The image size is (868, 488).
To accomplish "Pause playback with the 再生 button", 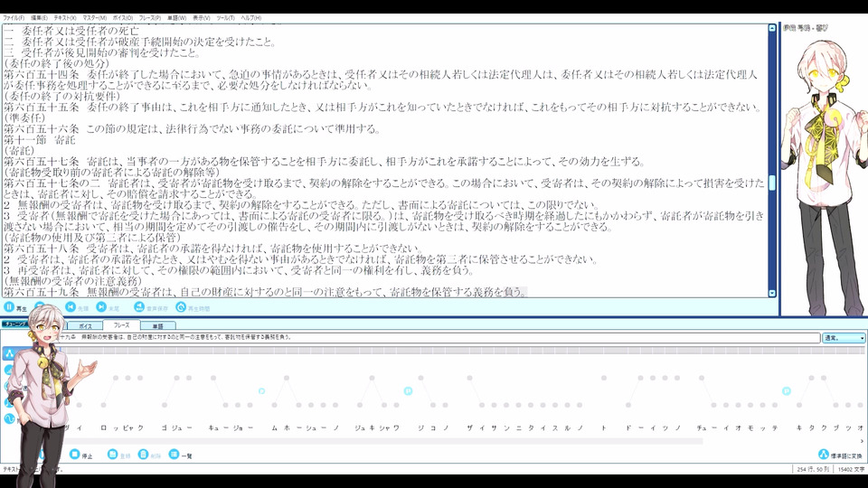I will tap(15, 307).
